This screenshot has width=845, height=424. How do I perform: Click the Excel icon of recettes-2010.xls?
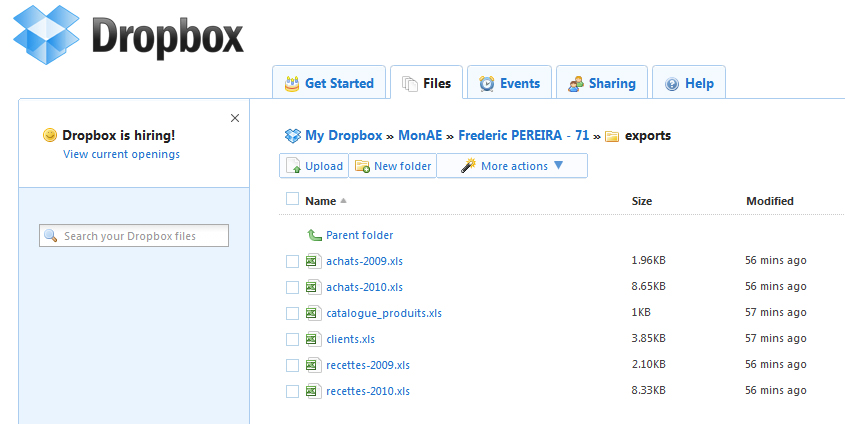(x=314, y=391)
